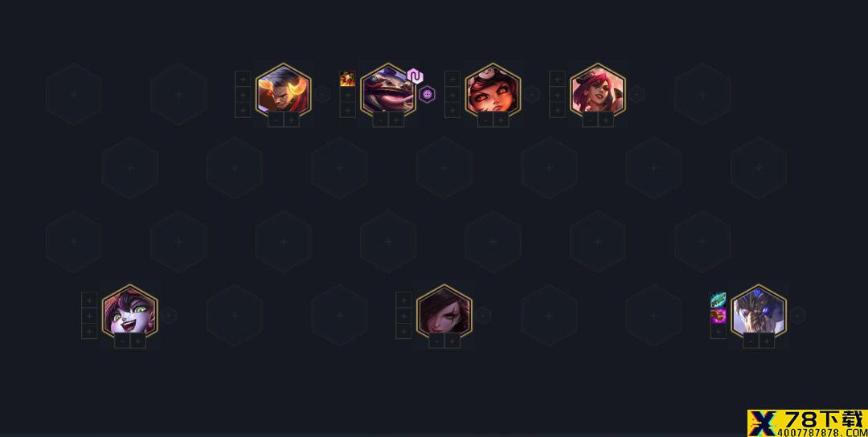Add item in Annie's top item slot
This screenshot has width=868, height=437.
click(452, 79)
